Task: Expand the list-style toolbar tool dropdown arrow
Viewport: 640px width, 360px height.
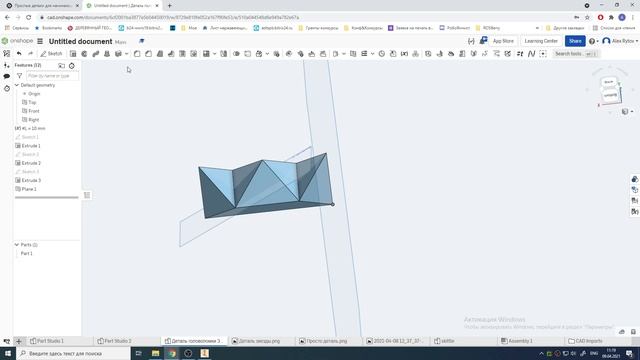Action: click(x=372, y=54)
